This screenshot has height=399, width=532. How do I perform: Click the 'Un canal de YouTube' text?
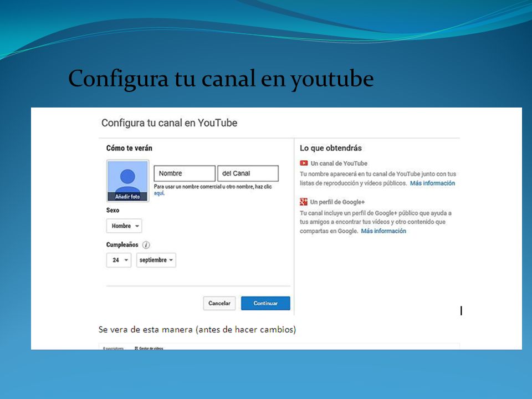click(339, 163)
